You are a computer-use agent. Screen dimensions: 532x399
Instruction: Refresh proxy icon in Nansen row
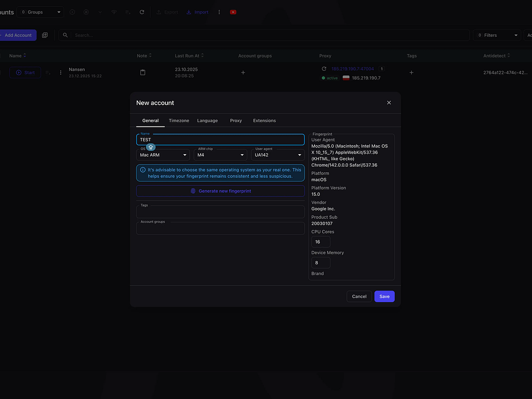tap(324, 69)
